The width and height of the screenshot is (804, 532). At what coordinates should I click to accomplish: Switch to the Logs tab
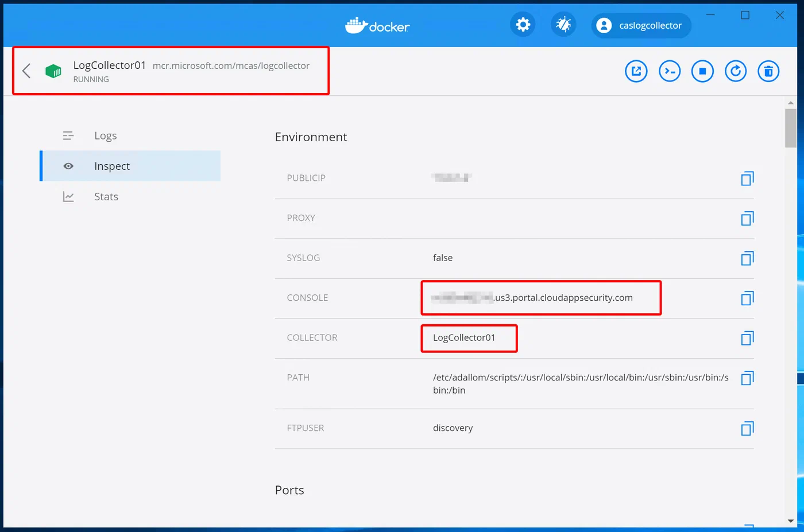[131, 136]
